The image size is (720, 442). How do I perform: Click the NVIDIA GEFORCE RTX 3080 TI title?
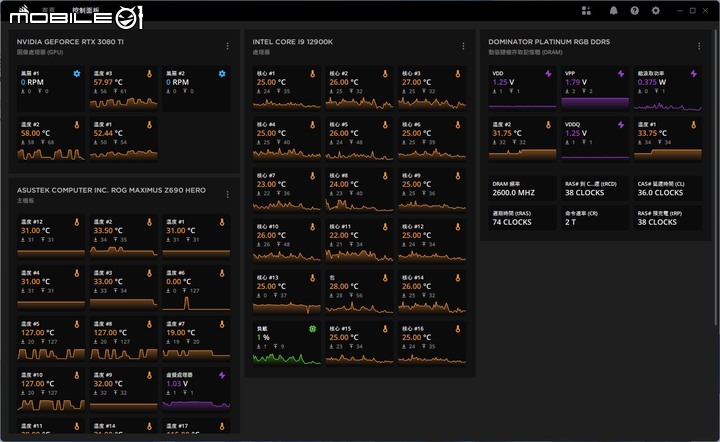pos(70,42)
